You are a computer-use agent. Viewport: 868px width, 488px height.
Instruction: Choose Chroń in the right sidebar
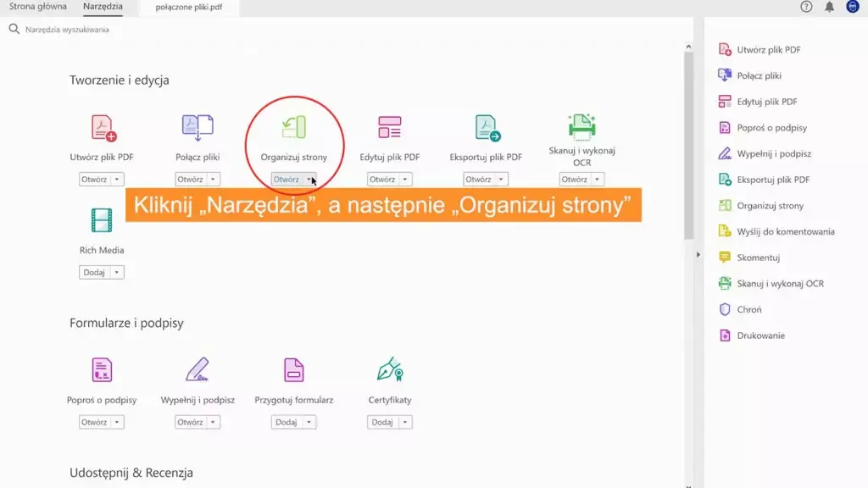748,310
